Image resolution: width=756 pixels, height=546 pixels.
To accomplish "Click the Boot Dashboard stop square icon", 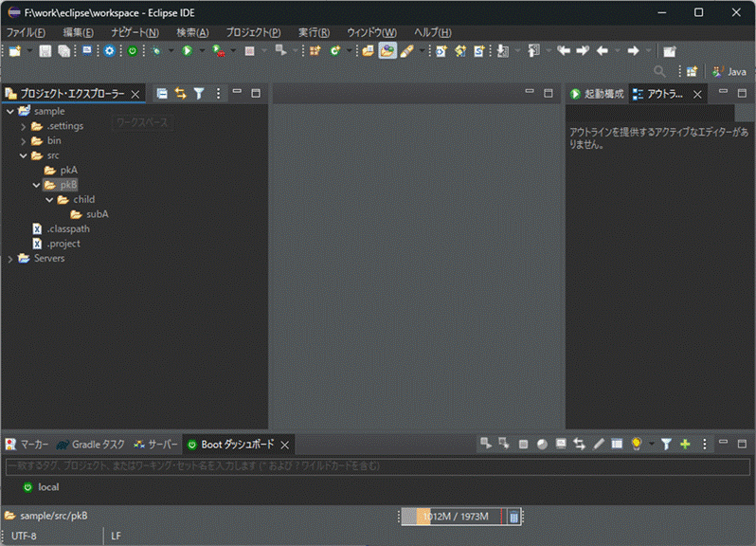I will coord(523,445).
